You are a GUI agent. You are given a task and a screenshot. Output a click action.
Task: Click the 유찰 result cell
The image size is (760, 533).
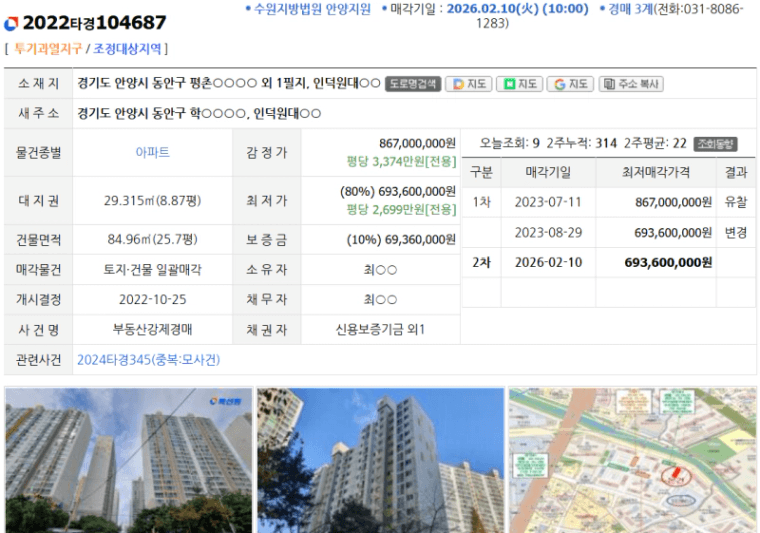(736, 202)
